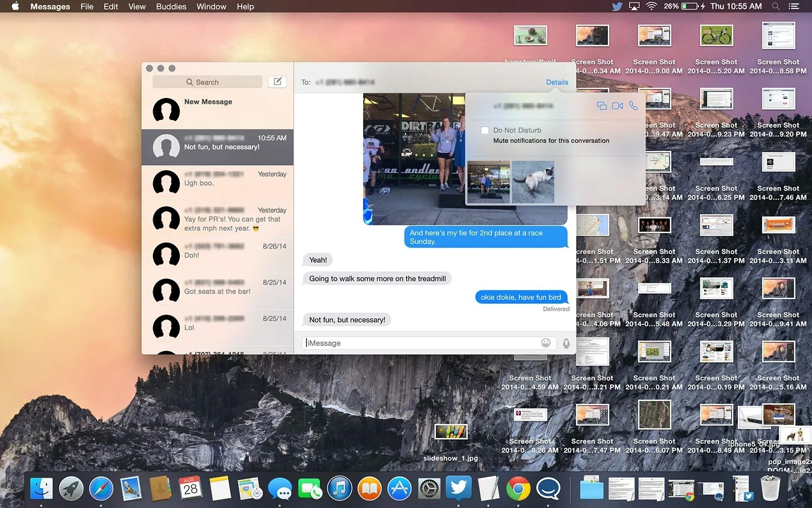Enable the Do Not Disturb checkbox
This screenshot has height=508, width=812.
pyautogui.click(x=485, y=131)
